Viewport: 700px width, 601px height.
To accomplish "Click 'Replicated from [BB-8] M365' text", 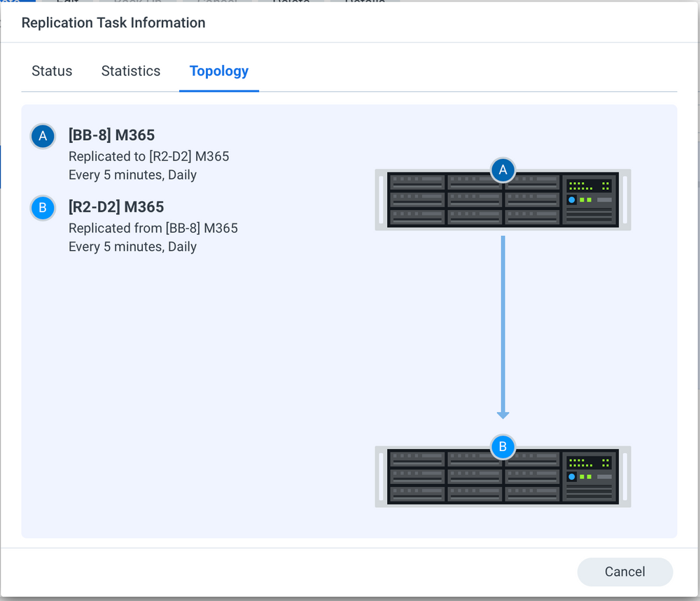I will (153, 228).
